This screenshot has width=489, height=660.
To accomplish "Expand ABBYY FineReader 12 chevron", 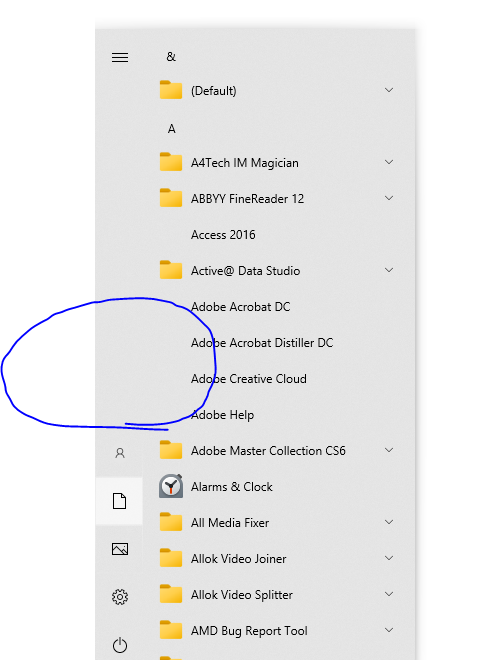I will pos(389,198).
